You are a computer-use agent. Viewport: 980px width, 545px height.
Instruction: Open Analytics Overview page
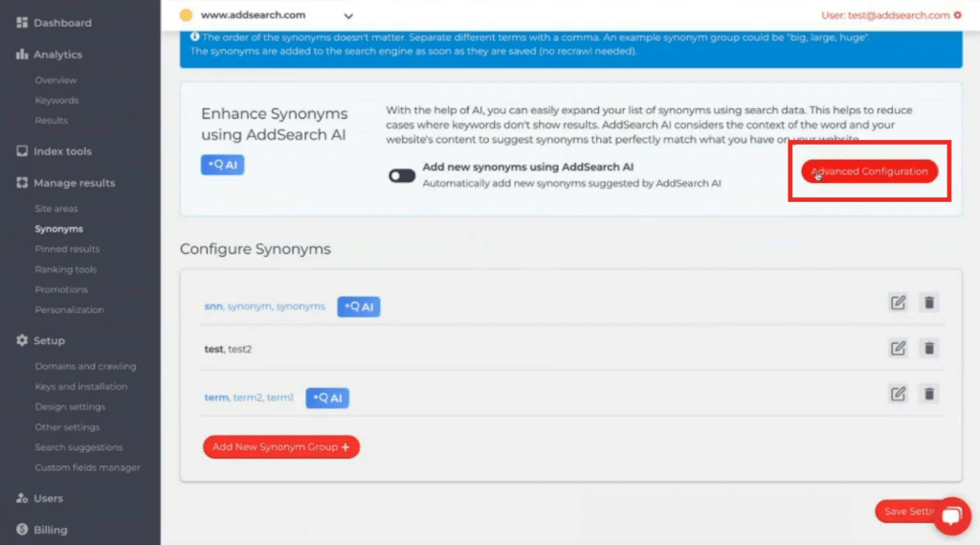[x=56, y=80]
